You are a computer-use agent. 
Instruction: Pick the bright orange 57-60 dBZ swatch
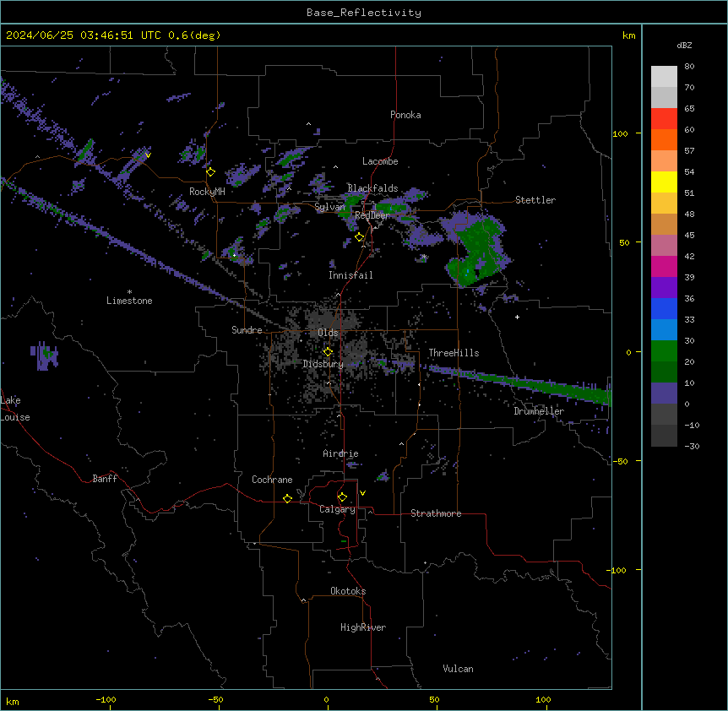(x=664, y=139)
